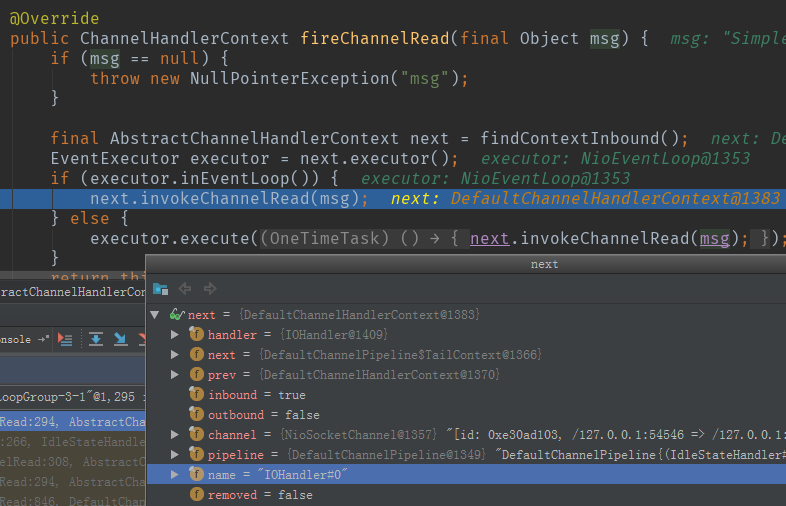Click the forward arrow in the next popup toolbar
Viewport: 786px width, 506px height.
coord(210,288)
